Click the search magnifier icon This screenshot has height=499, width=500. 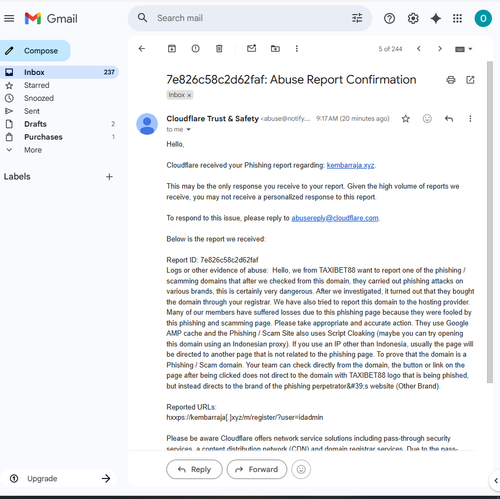tap(142, 18)
